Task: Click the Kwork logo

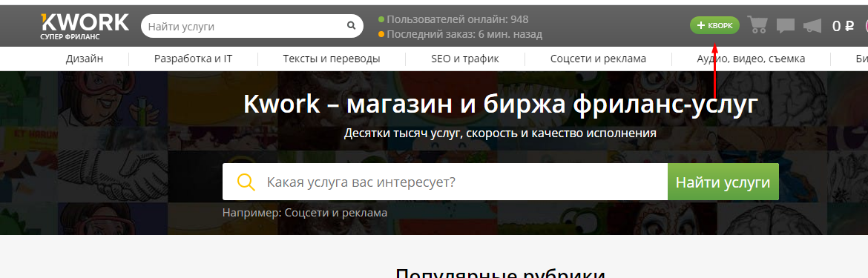Action: point(85,26)
